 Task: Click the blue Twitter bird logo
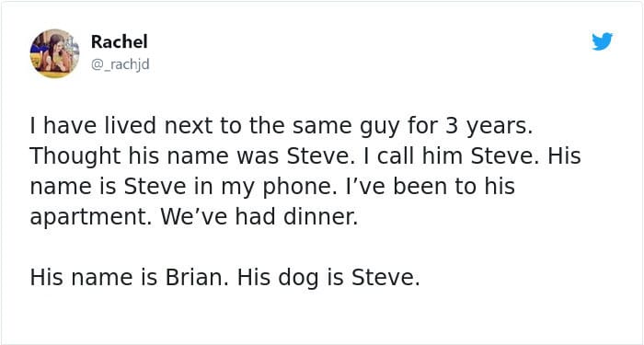pos(602,41)
